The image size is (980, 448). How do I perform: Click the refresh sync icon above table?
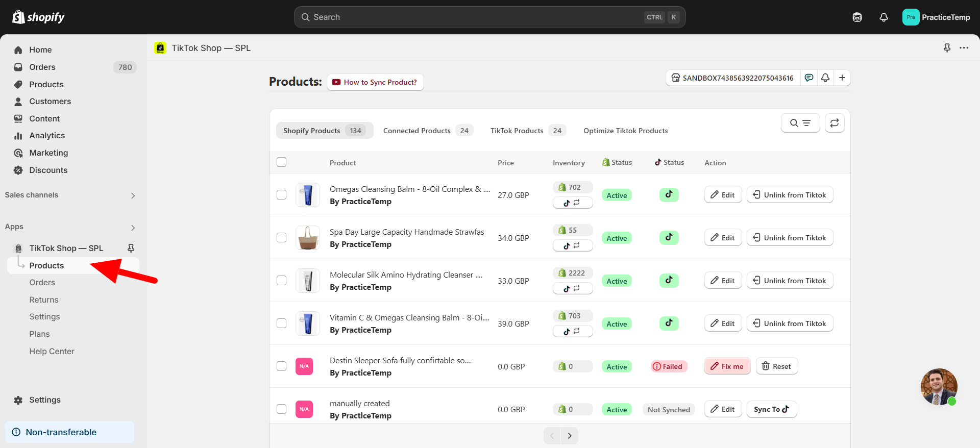[x=835, y=123]
